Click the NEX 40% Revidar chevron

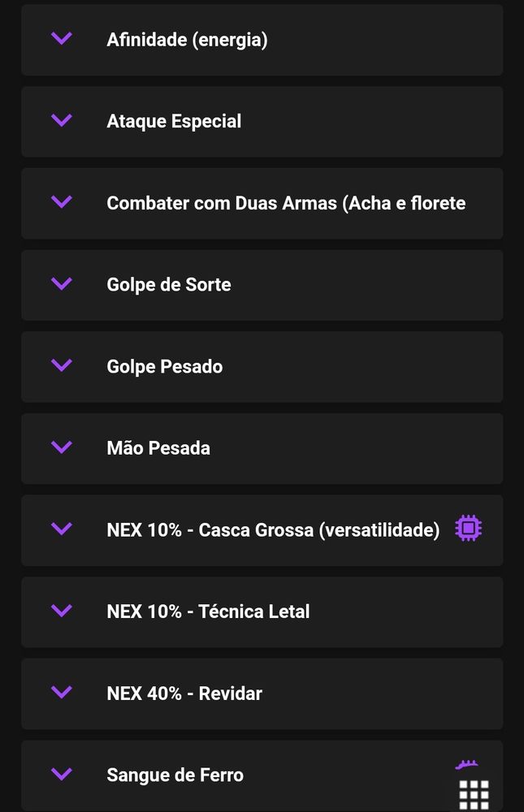pyautogui.click(x=62, y=693)
